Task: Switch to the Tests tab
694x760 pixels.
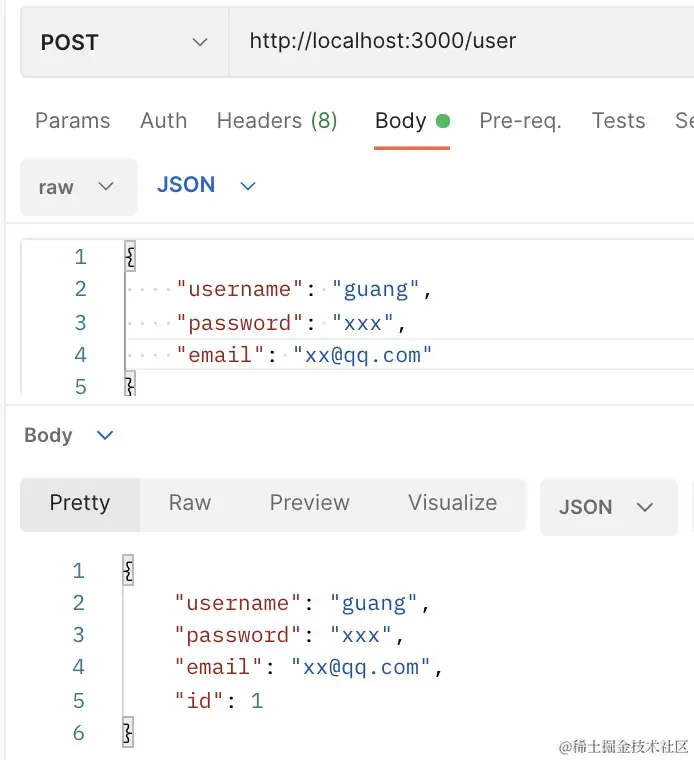Action: coord(618,121)
